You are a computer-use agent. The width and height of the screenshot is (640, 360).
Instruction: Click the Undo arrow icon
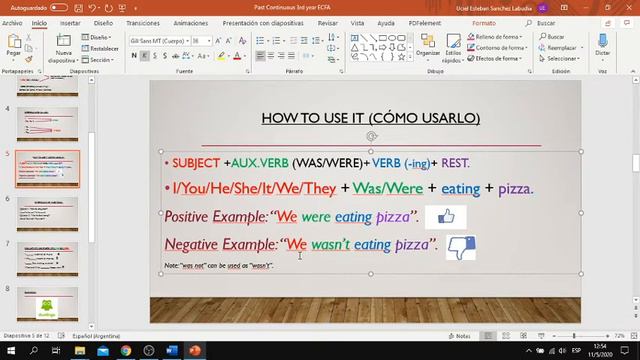point(93,8)
